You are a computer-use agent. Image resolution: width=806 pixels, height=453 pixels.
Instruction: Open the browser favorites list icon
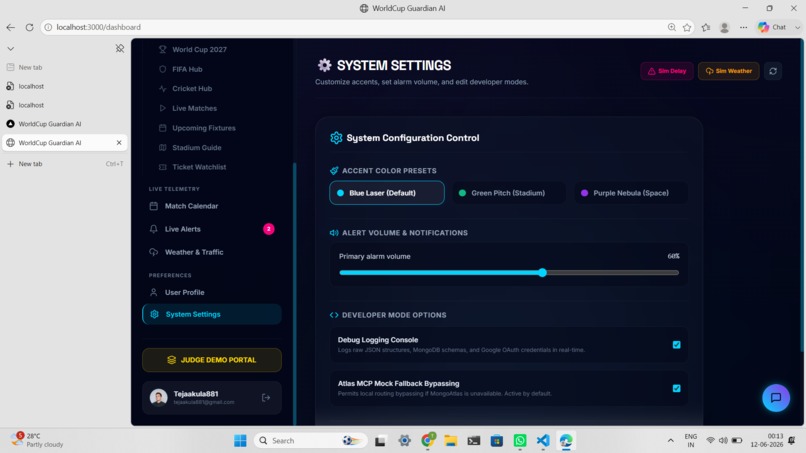(706, 27)
